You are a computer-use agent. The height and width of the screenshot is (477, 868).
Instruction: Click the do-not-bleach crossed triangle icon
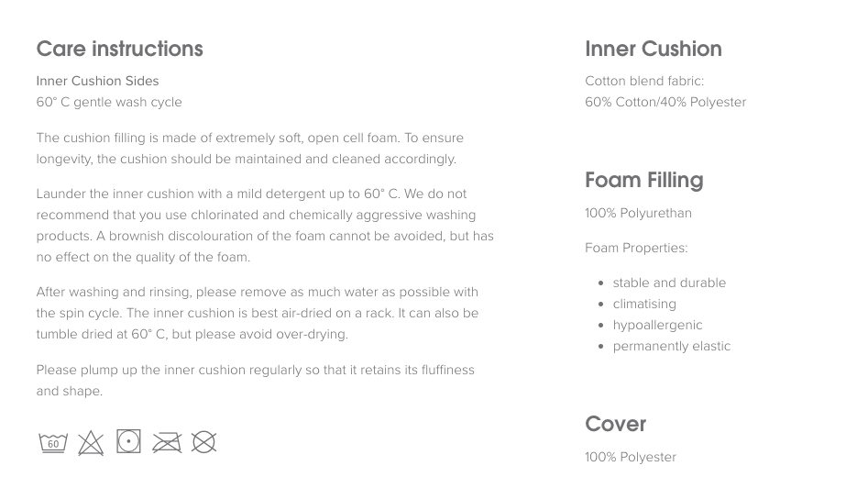click(91, 443)
